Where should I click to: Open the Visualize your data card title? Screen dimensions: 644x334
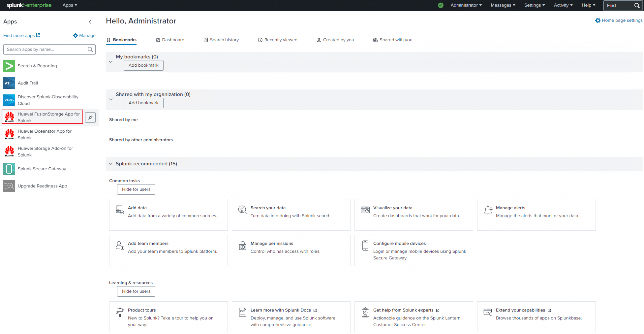(393, 208)
